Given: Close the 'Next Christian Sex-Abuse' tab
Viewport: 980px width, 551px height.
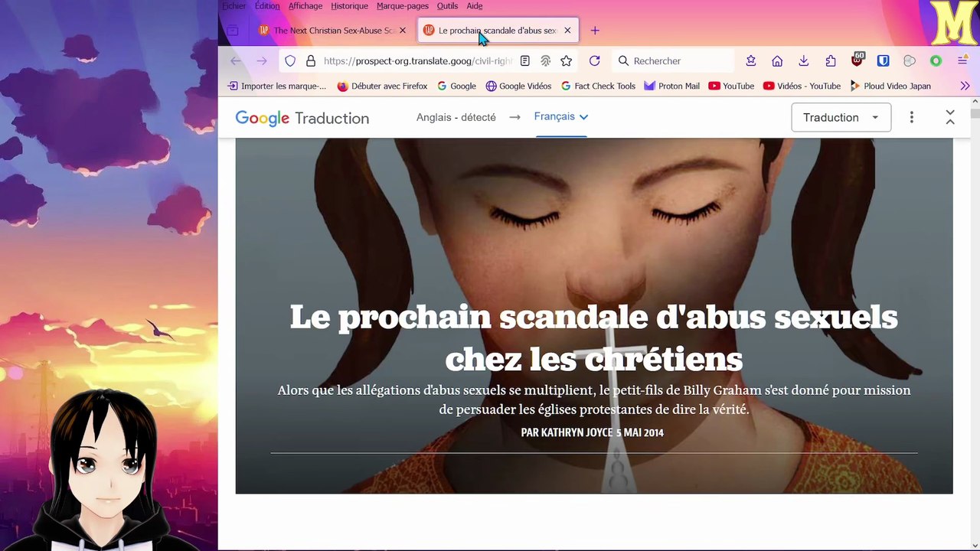Looking at the screenshot, I should click(x=403, y=31).
